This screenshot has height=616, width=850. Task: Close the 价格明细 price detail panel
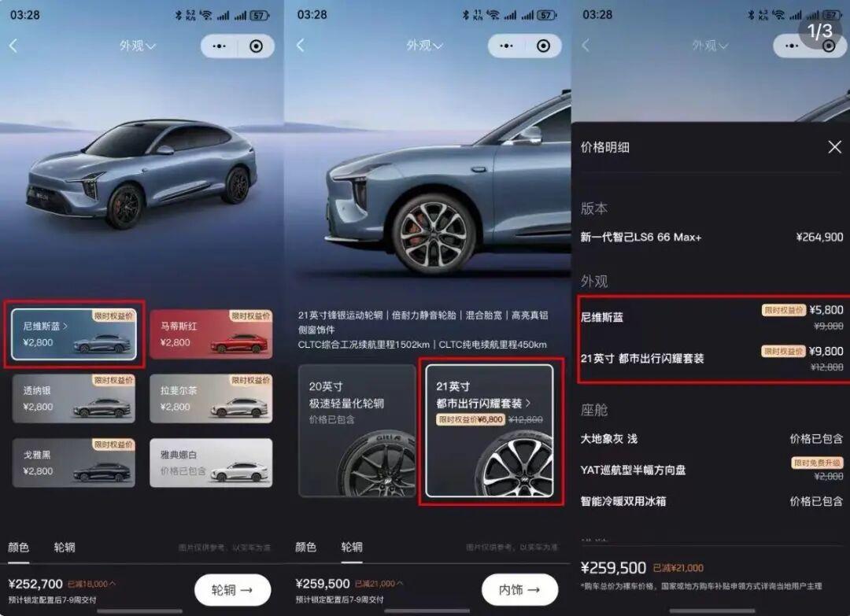pyautogui.click(x=835, y=147)
